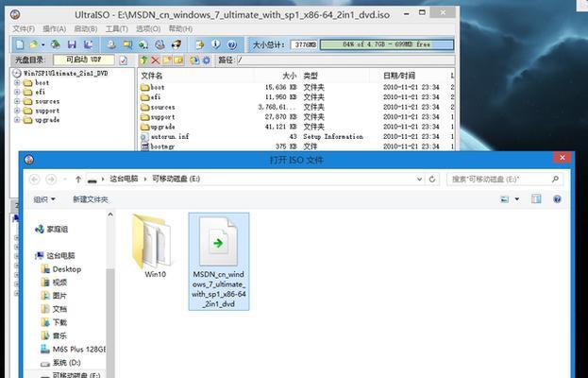Click the 路径 path field showing /
Screen dimensions: 588x378
[x=345, y=60]
